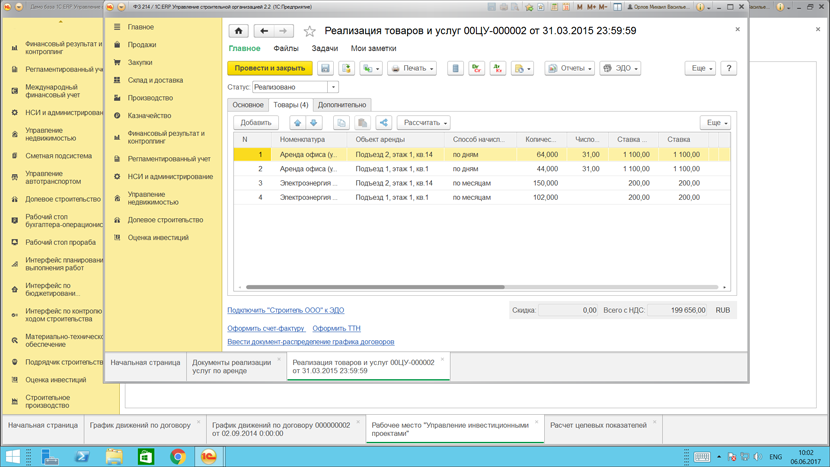Click the Статус field Реализовано
The width and height of the screenshot is (830, 467).
pyautogui.click(x=290, y=87)
